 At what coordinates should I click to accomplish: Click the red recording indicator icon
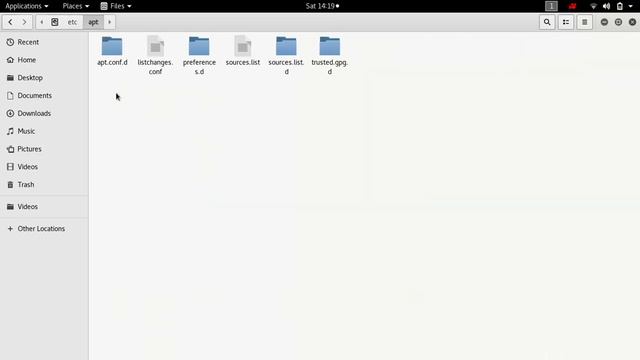pos(572,6)
